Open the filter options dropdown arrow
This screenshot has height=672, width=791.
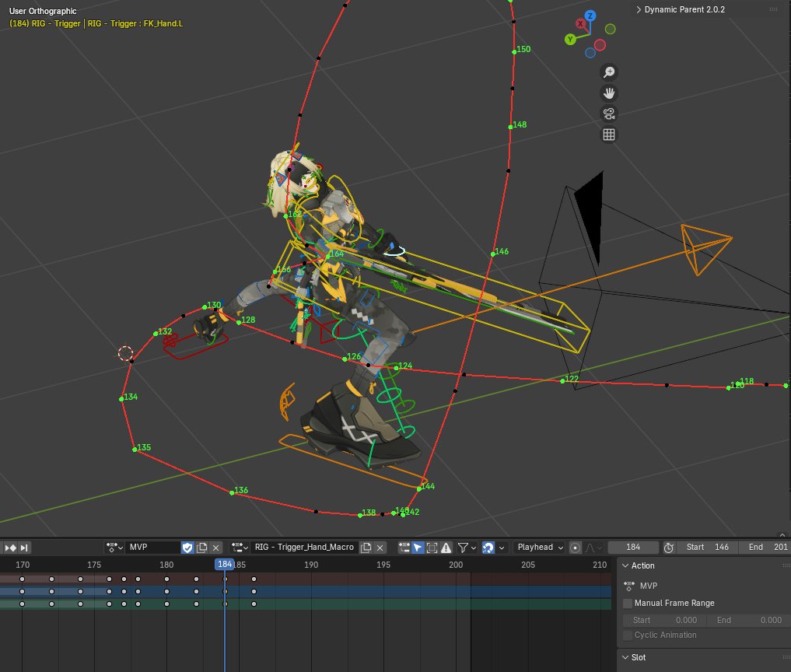pos(473,548)
